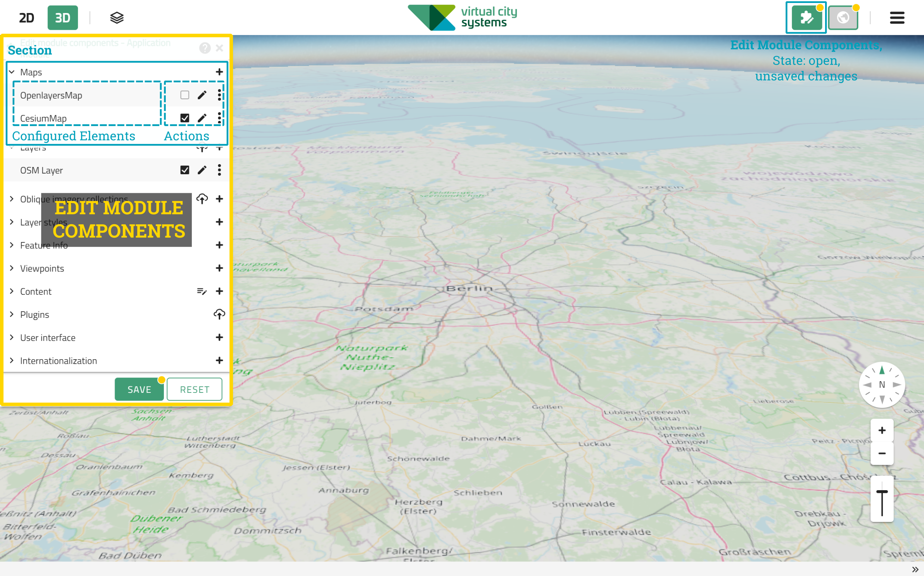Viewport: 924px width, 576px height.
Task: Add new Viewpoints entry with plus
Action: pyautogui.click(x=219, y=269)
